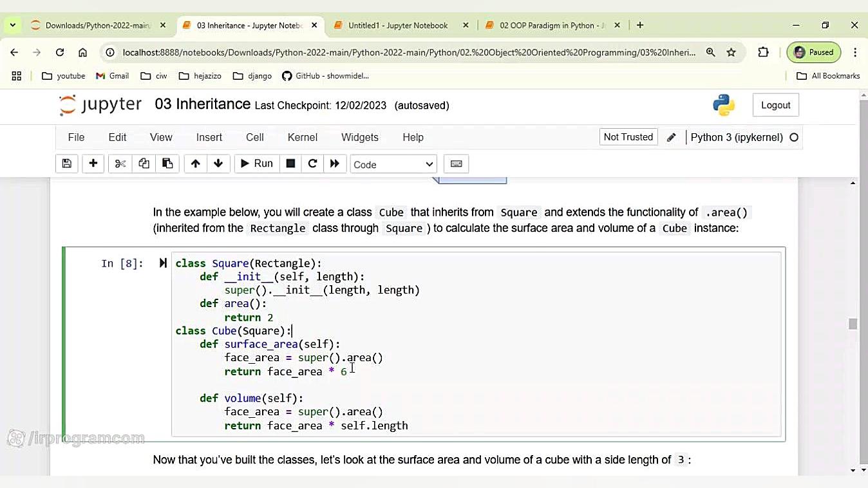Open the All Bookmarks folder
This screenshot has height=488, width=868.
tap(828, 75)
